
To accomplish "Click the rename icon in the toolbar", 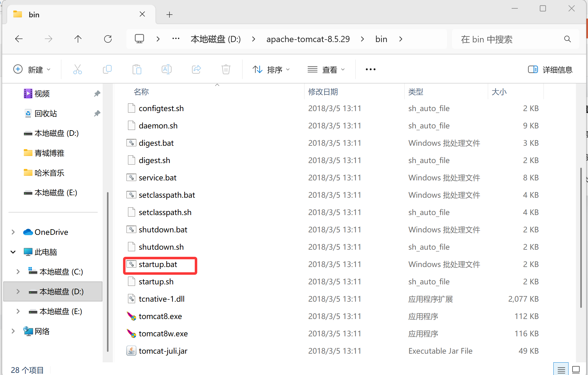I will (x=167, y=69).
